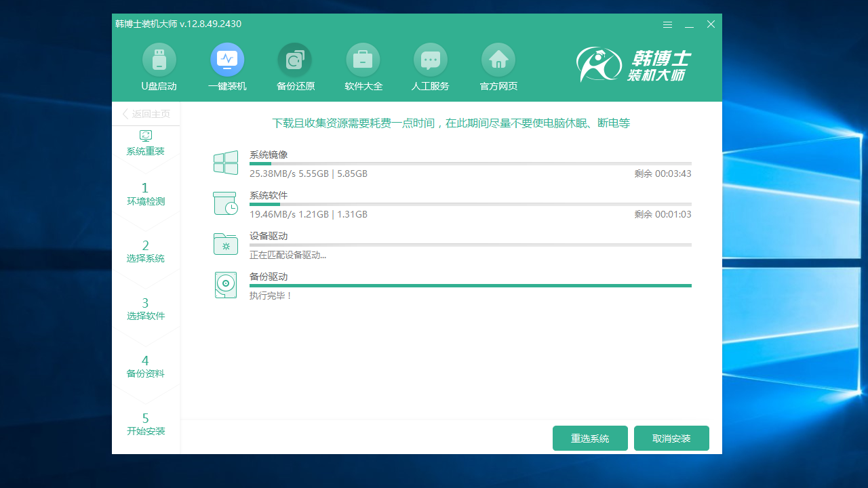Click the 重选系统 reselect system button

pos(589,438)
